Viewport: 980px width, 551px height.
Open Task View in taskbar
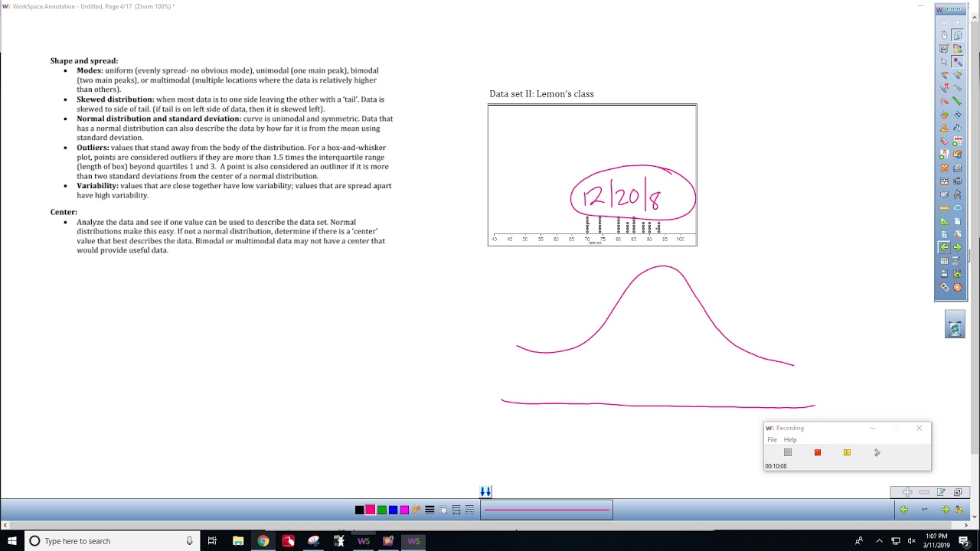pos(212,541)
